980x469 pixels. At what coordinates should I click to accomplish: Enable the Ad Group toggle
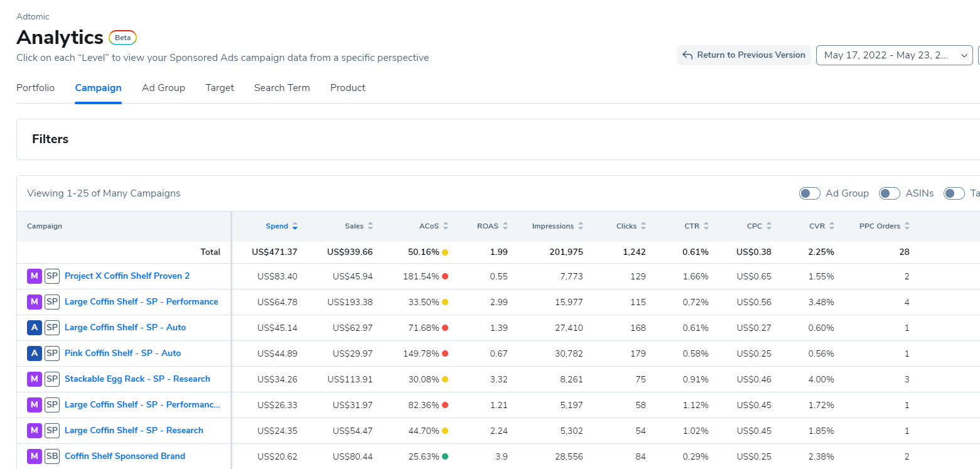tap(809, 193)
